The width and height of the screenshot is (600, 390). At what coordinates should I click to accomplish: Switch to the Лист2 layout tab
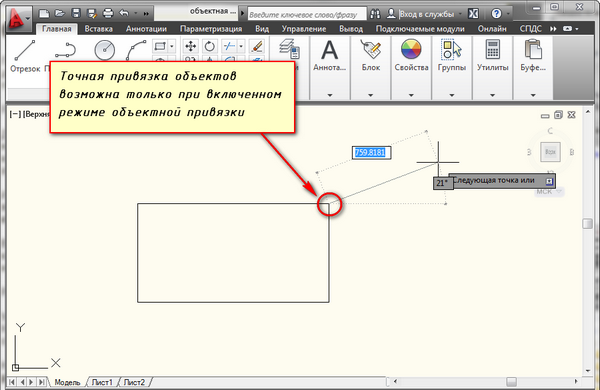click(x=134, y=382)
